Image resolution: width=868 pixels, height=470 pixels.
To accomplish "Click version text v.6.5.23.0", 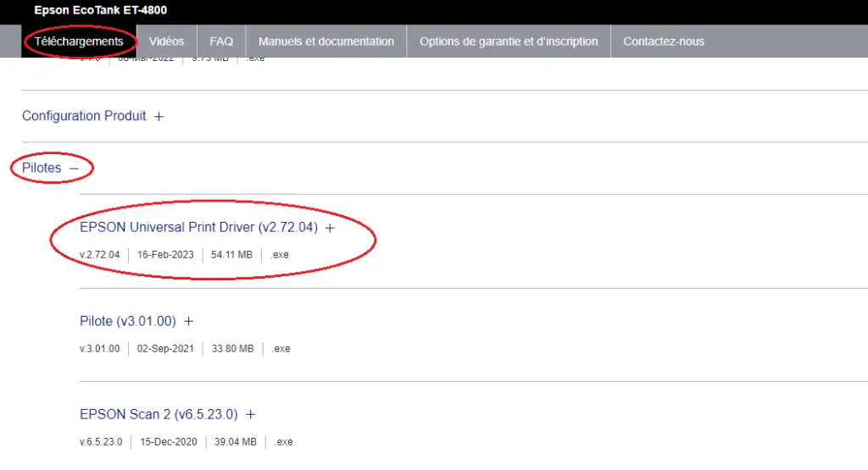I will pyautogui.click(x=102, y=442).
